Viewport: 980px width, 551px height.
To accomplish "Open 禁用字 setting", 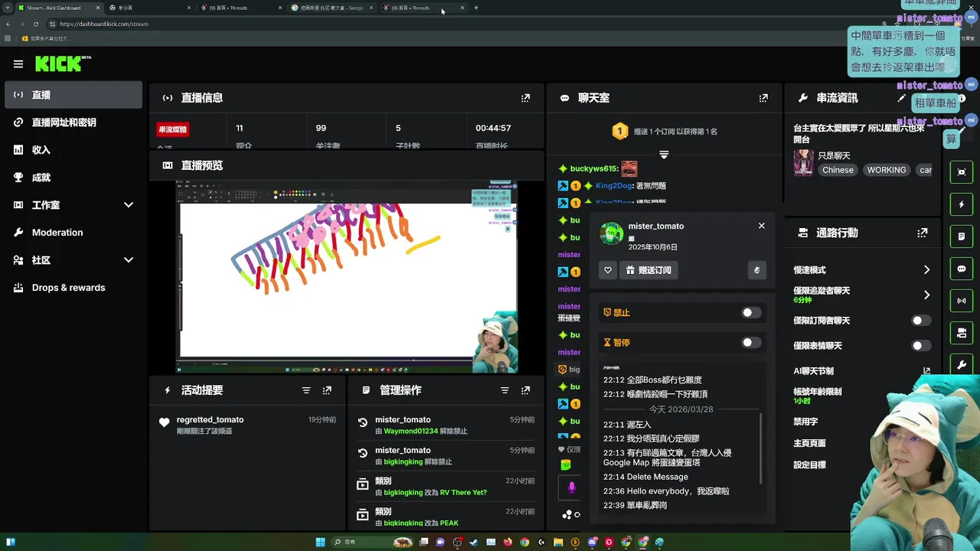I will click(x=806, y=422).
